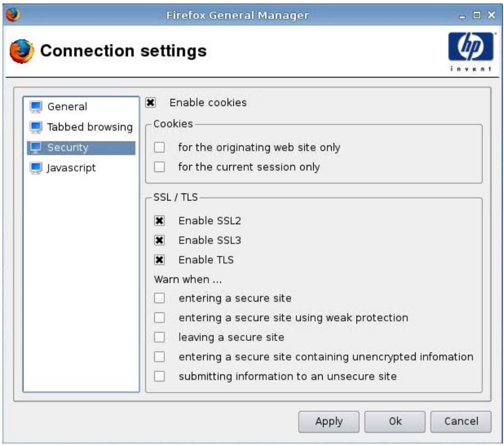Disable the Enable SSL2 checkbox
The image size is (504, 445).
pyautogui.click(x=159, y=220)
